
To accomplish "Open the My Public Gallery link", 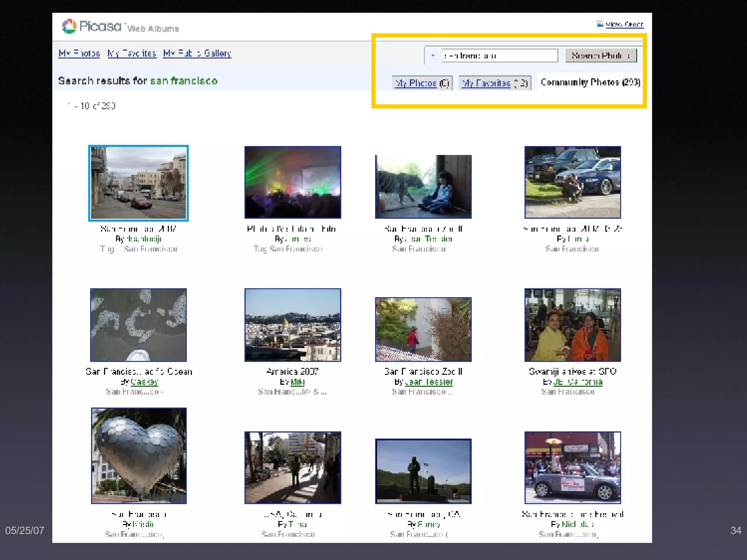I will tap(197, 54).
